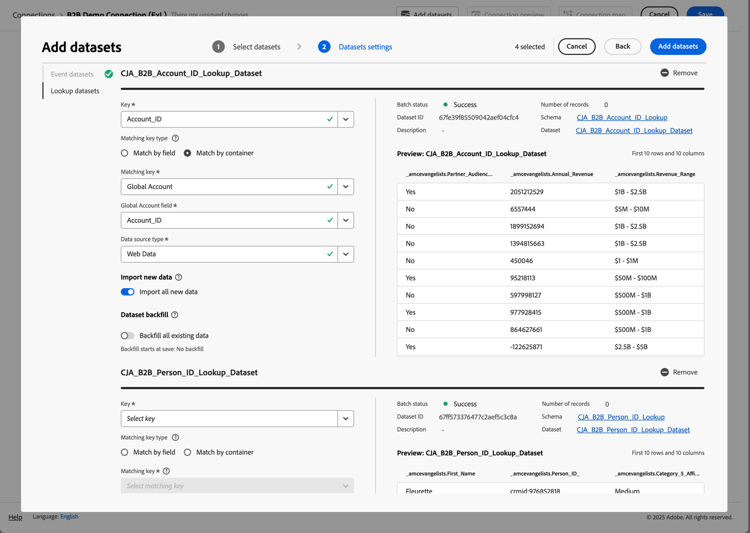Click info icon next to first Matching key type
Image resolution: width=750 pixels, height=533 pixels.
point(175,139)
